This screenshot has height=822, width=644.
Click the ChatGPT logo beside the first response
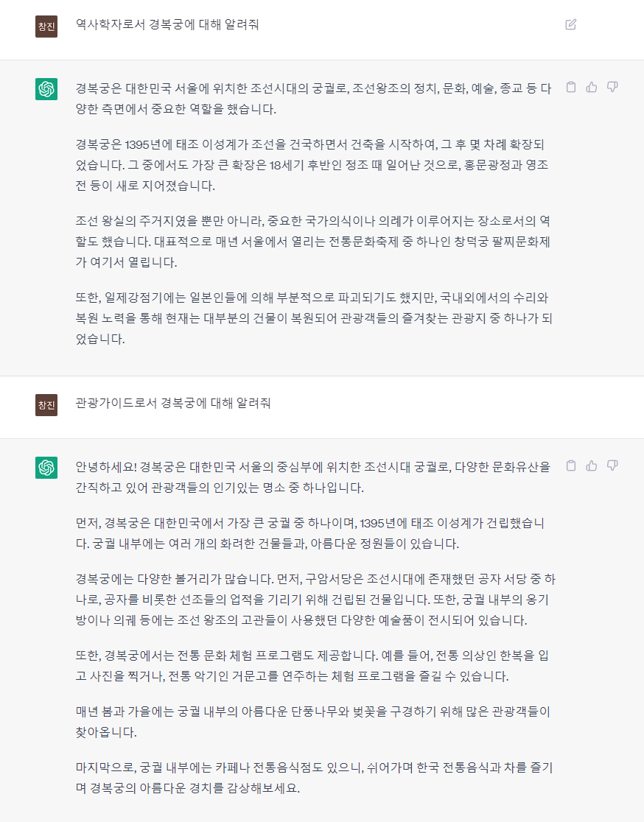coord(46,89)
